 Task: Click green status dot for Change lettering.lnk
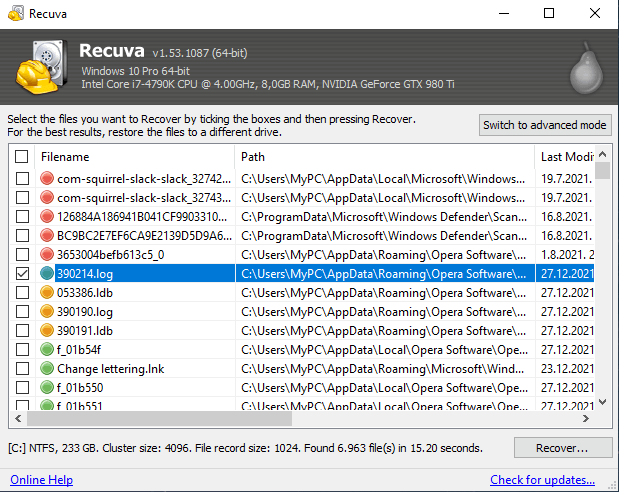47,368
